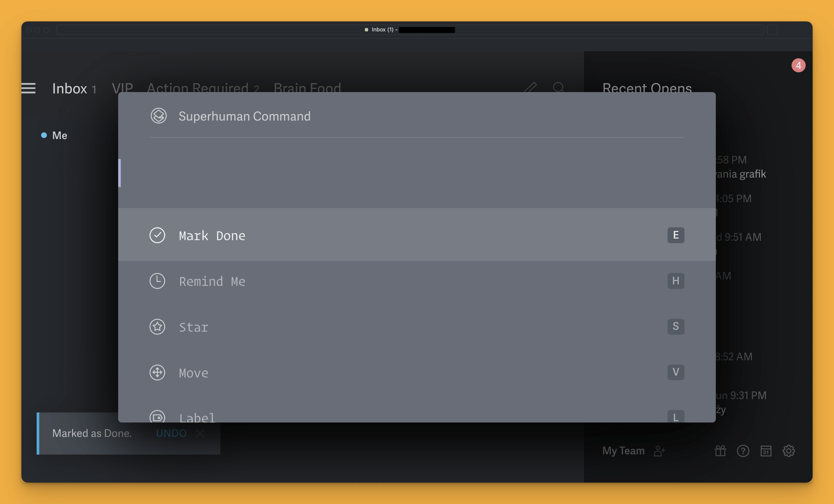This screenshot has height=504, width=834.
Task: Compose a new email with the pencil icon
Action: click(530, 87)
